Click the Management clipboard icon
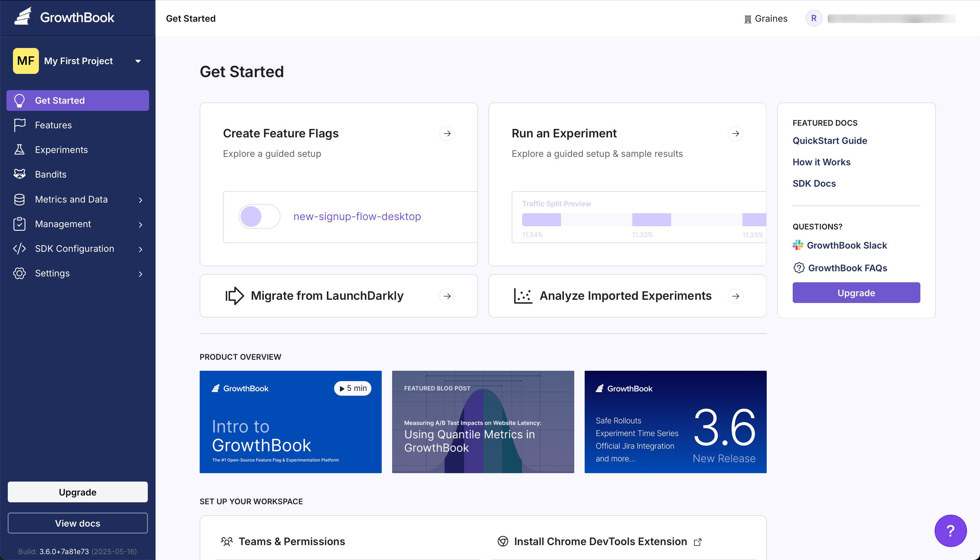The width and height of the screenshot is (980, 560). pos(19,224)
